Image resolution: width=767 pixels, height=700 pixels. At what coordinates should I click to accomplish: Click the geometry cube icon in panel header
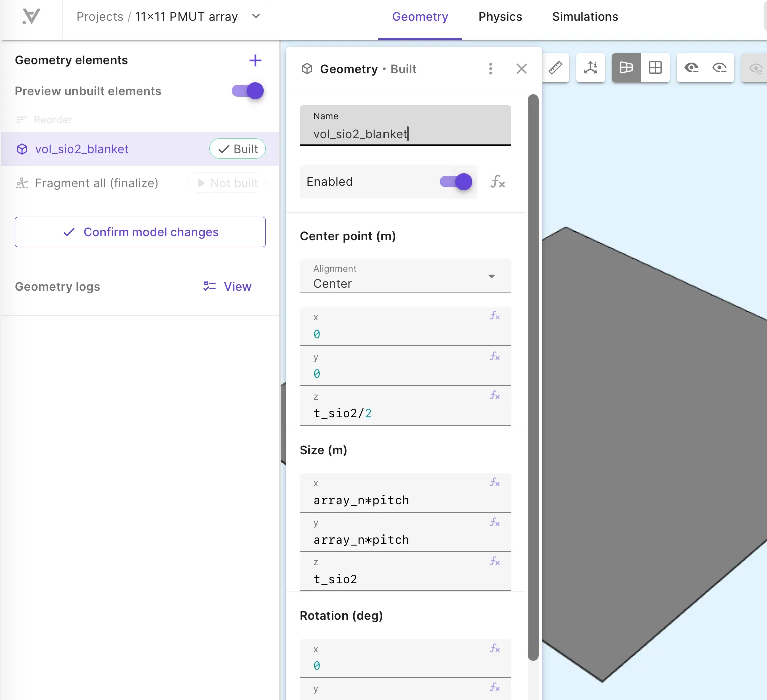[x=307, y=69]
